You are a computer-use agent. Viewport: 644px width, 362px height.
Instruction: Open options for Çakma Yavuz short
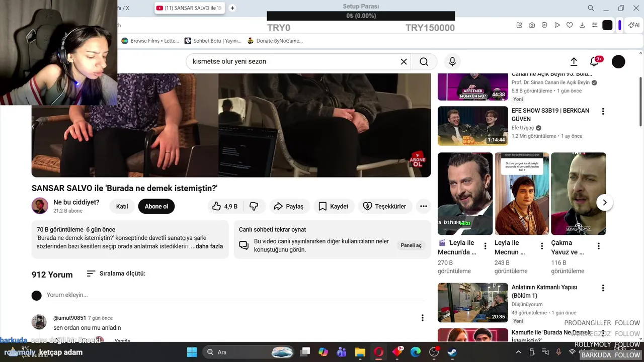pos(599,246)
